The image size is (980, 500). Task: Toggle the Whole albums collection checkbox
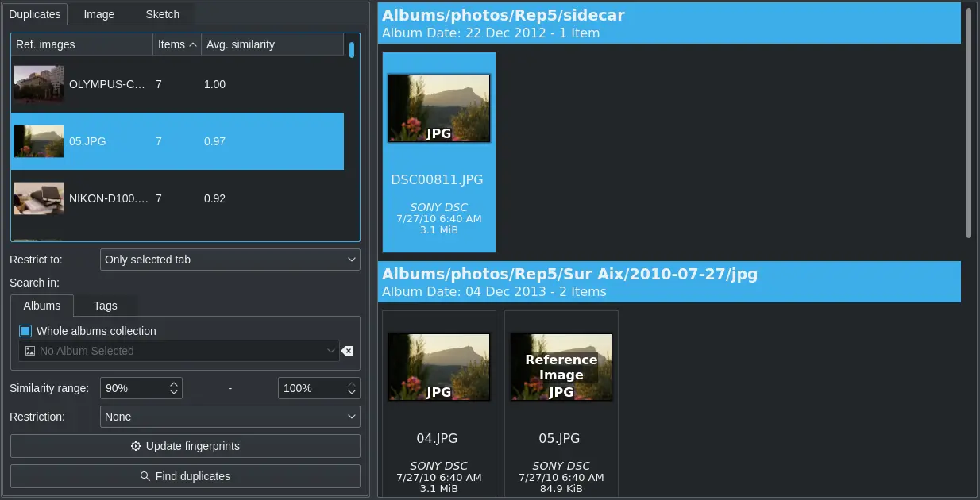tap(25, 331)
